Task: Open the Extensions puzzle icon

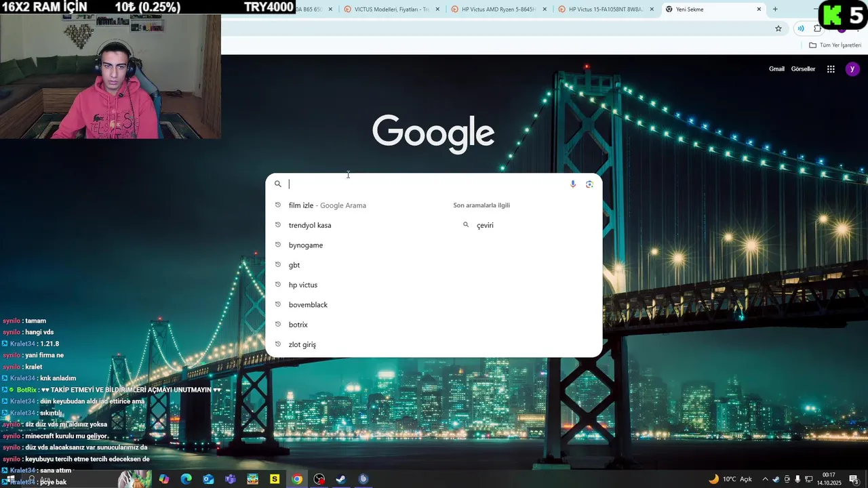Action: [x=817, y=28]
